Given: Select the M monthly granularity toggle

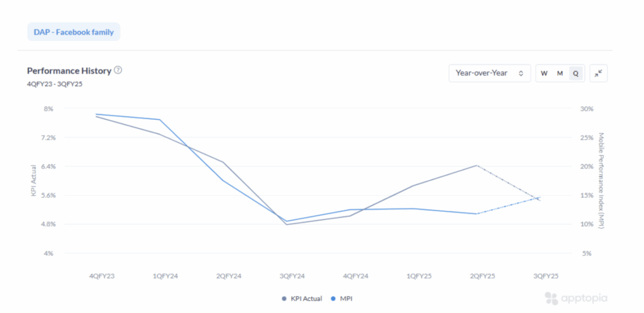Looking at the screenshot, I should (560, 74).
